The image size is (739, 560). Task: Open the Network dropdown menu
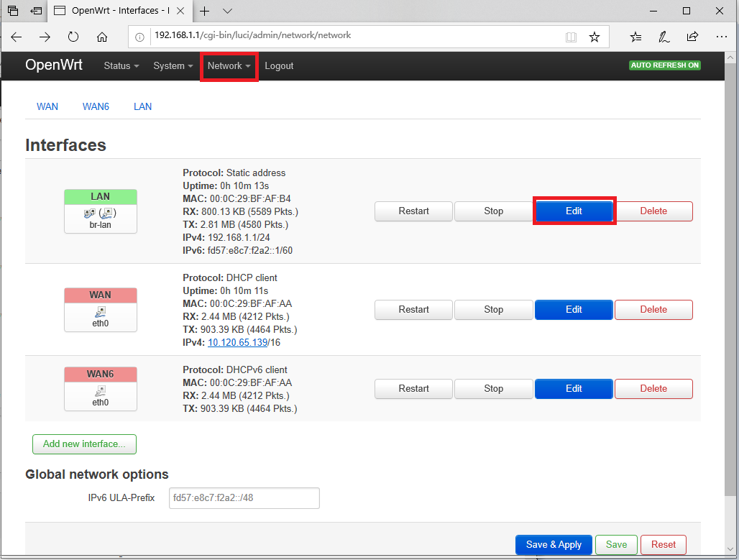point(229,66)
